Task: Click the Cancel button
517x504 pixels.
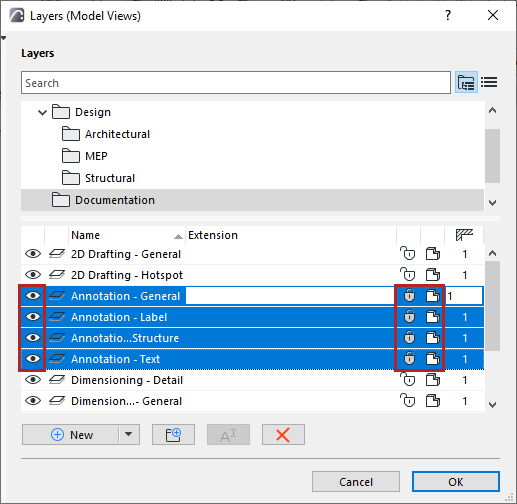Action: [356, 482]
